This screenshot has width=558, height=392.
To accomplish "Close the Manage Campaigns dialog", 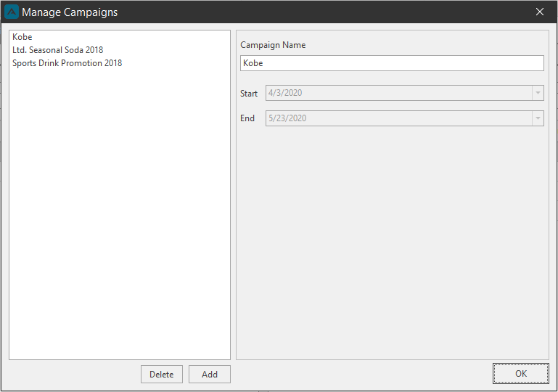I will [x=539, y=12].
